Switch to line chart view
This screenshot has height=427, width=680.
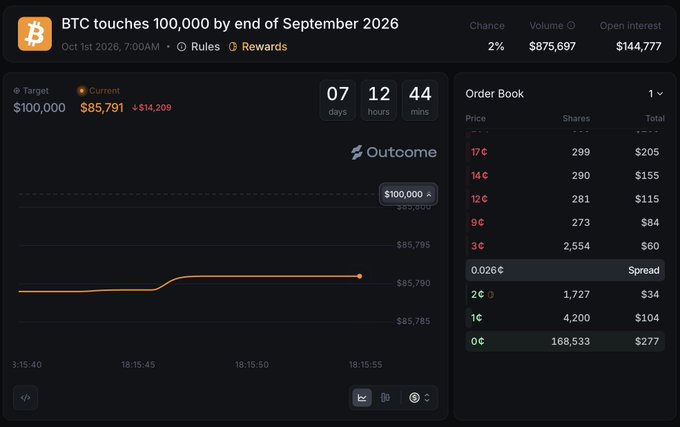(362, 398)
